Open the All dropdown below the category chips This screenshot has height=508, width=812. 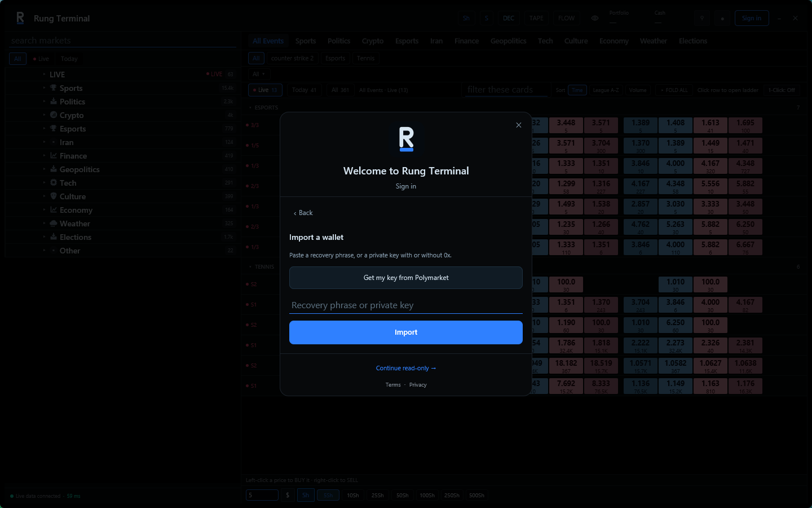click(x=259, y=74)
